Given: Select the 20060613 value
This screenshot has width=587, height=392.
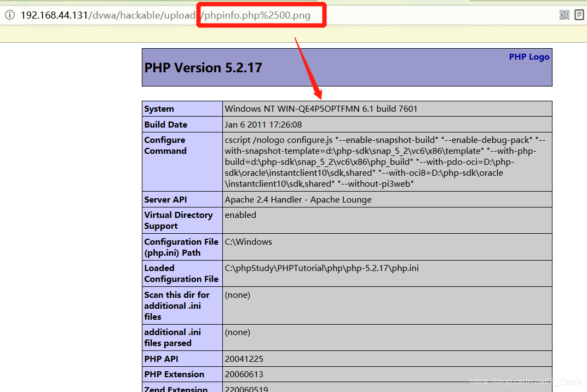Looking at the screenshot, I should coord(244,374).
